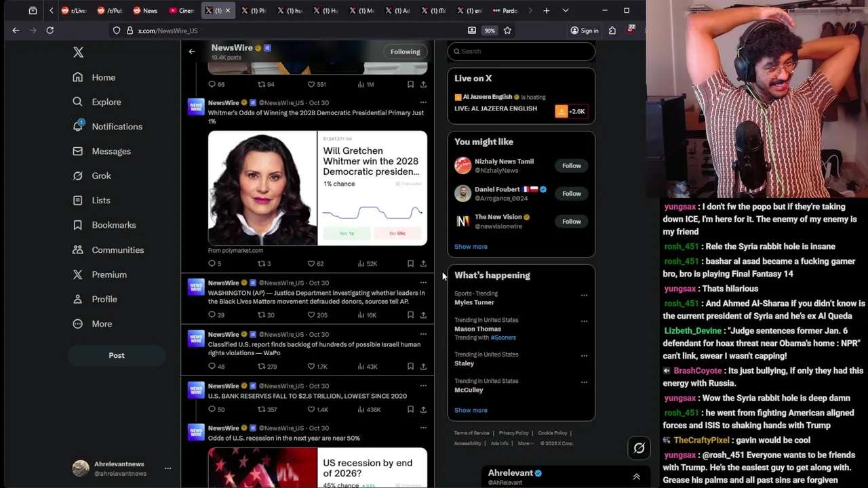The height and width of the screenshot is (488, 868).
Task: Click the X search field
Action: (x=521, y=51)
